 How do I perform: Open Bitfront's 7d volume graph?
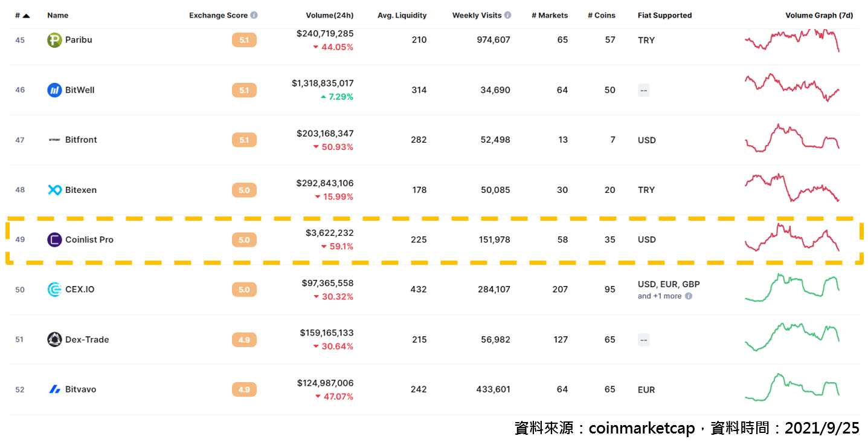pos(792,138)
